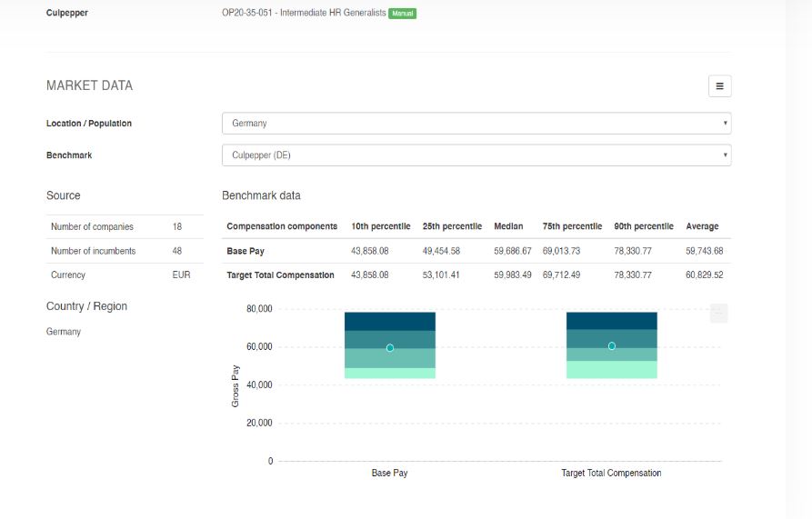Viewport: 812px width, 519px height.
Task: Click the Base Pay row label
Action: (x=246, y=251)
